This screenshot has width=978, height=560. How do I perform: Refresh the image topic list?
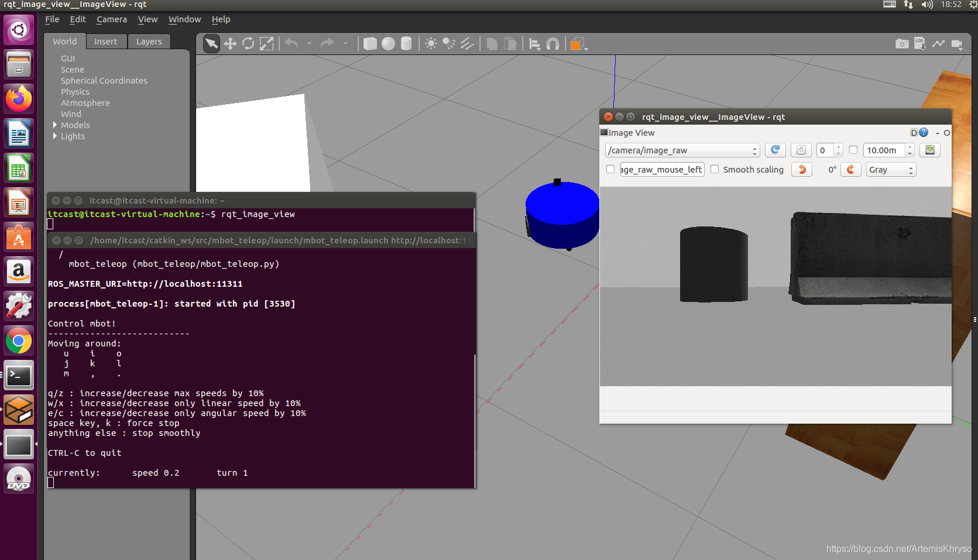775,150
